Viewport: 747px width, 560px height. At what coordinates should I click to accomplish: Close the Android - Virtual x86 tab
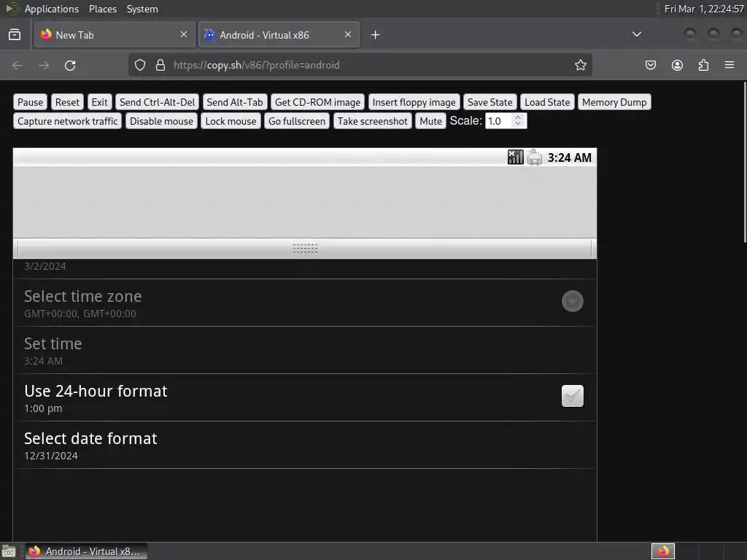tap(348, 34)
